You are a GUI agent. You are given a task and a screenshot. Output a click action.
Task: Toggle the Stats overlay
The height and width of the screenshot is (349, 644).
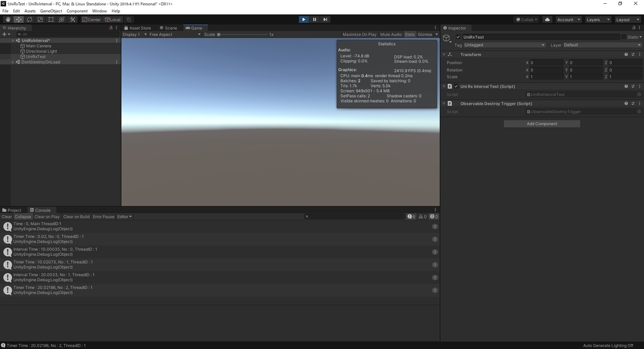tap(409, 34)
